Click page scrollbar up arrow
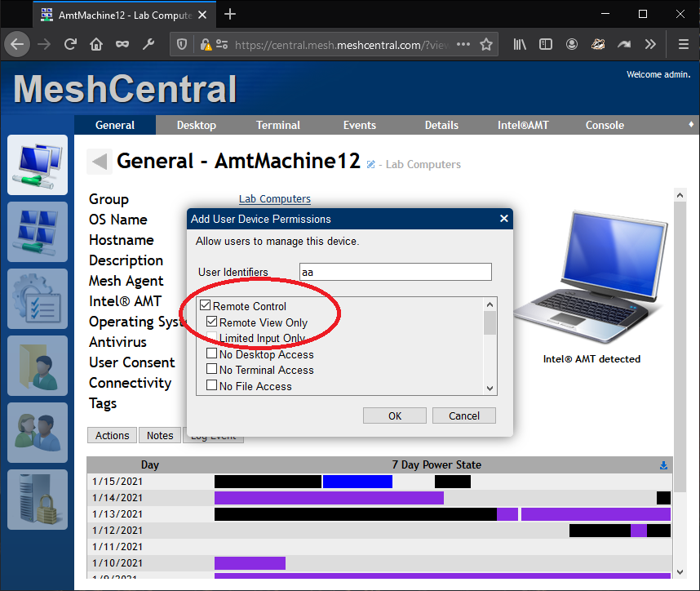This screenshot has width=700, height=591. point(680,195)
